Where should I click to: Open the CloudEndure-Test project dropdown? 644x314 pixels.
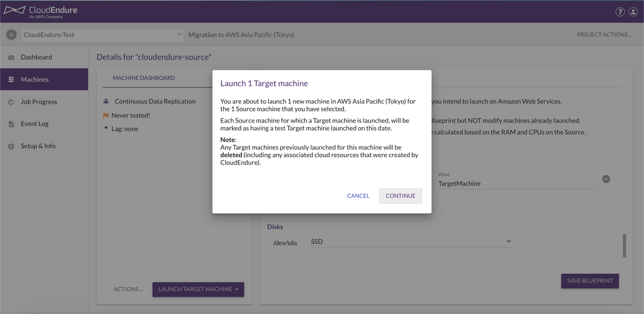103,35
